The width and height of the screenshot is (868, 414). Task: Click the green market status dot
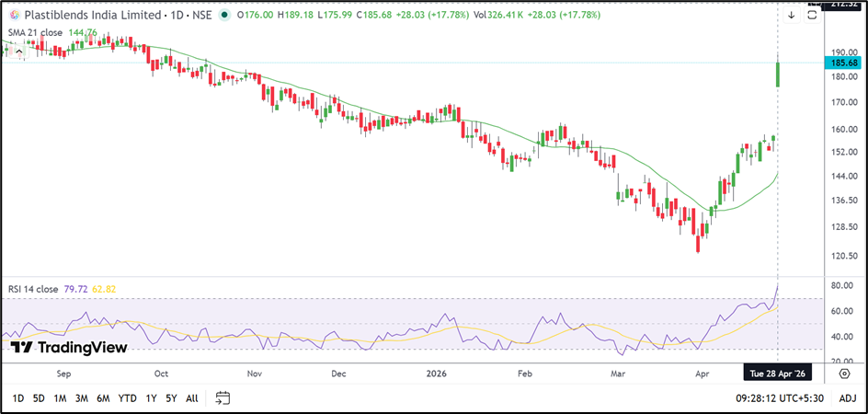point(224,15)
